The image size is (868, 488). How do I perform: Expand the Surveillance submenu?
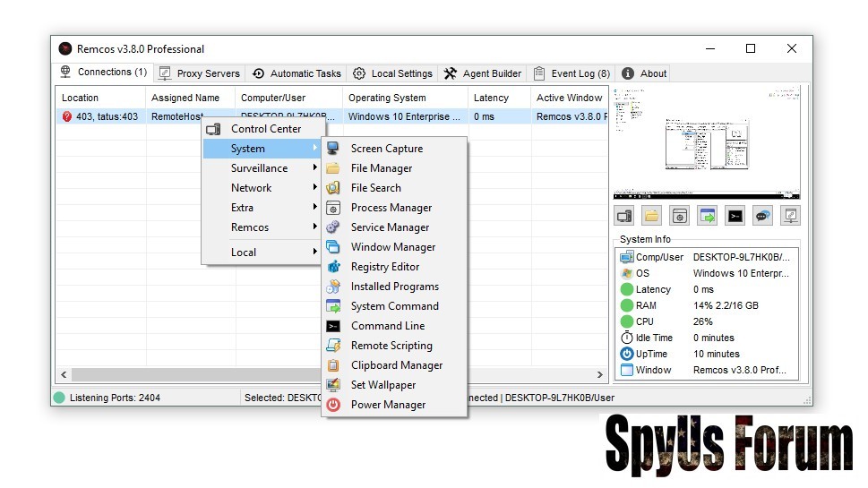coord(260,168)
